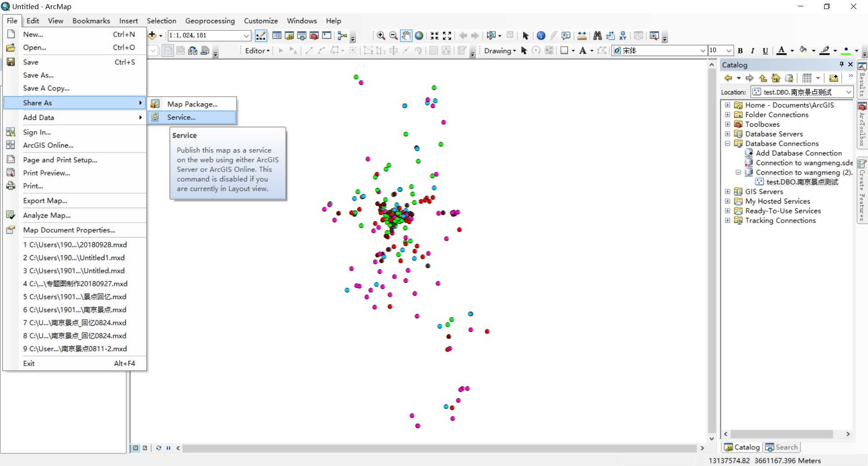The width and height of the screenshot is (868, 466).
Task: Toggle Catalog panel auto-hide pin
Action: pyautogui.click(x=841, y=64)
